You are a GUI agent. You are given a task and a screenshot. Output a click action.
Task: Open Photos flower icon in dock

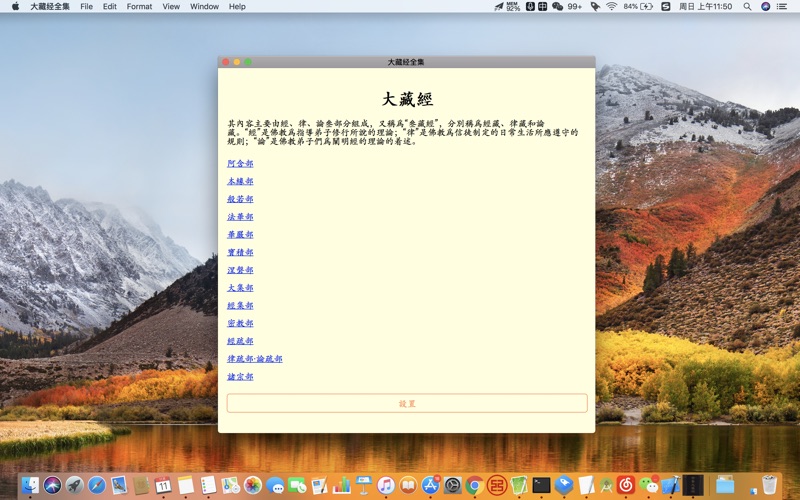click(x=253, y=485)
